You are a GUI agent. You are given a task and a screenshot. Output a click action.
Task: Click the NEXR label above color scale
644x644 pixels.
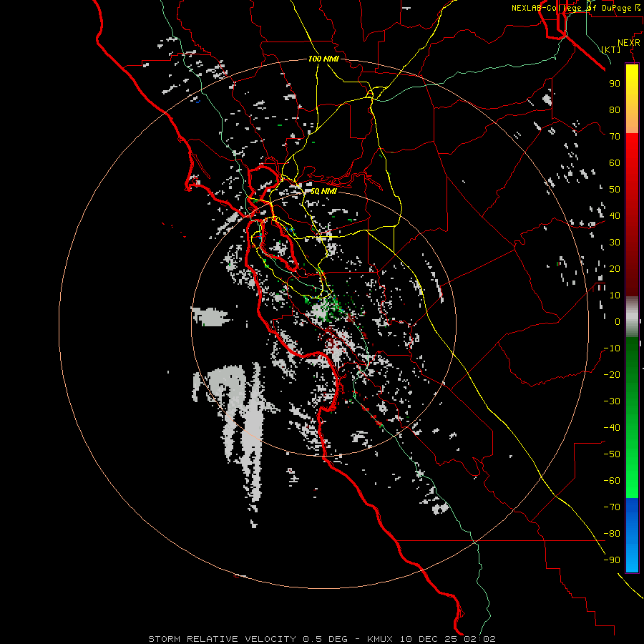pyautogui.click(x=629, y=42)
